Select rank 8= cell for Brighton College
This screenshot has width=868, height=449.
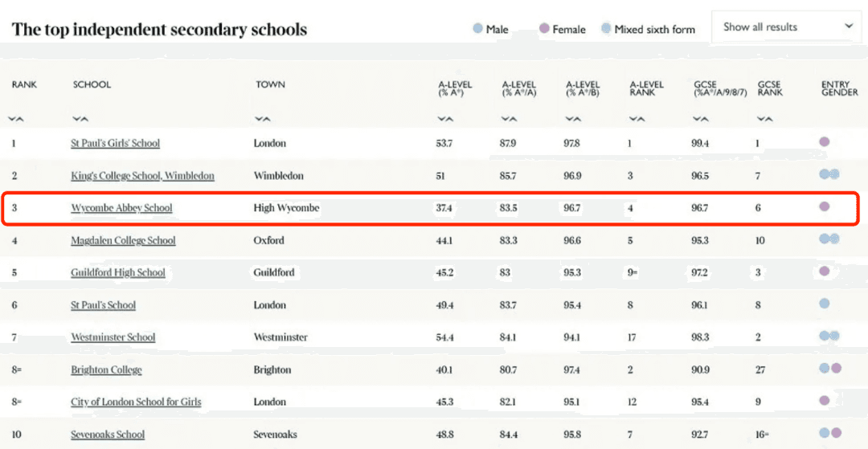click(17, 370)
